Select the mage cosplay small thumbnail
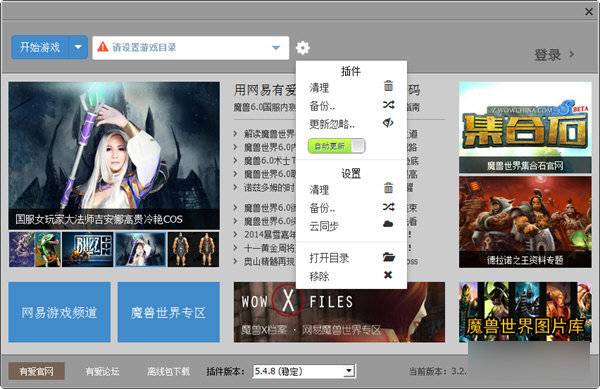Screen dimensions: 600x389 coord(140,249)
